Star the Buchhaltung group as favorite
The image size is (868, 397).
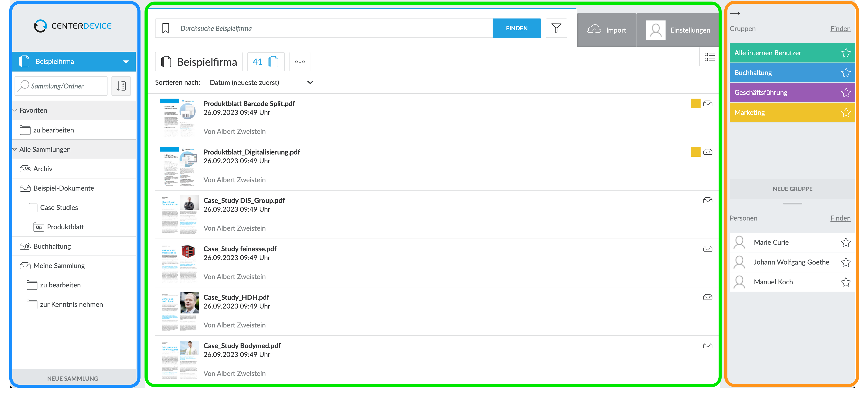846,73
